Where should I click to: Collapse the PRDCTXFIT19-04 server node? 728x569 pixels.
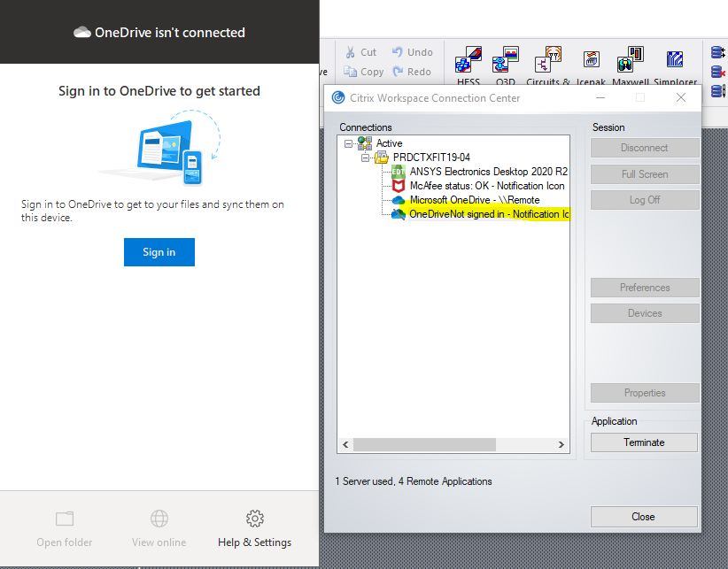click(x=366, y=158)
